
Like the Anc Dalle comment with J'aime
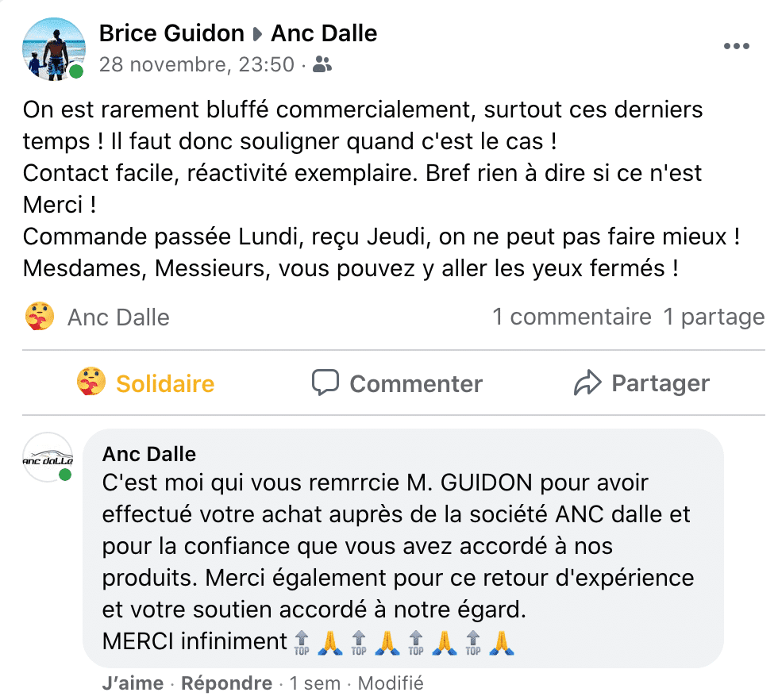tap(133, 683)
